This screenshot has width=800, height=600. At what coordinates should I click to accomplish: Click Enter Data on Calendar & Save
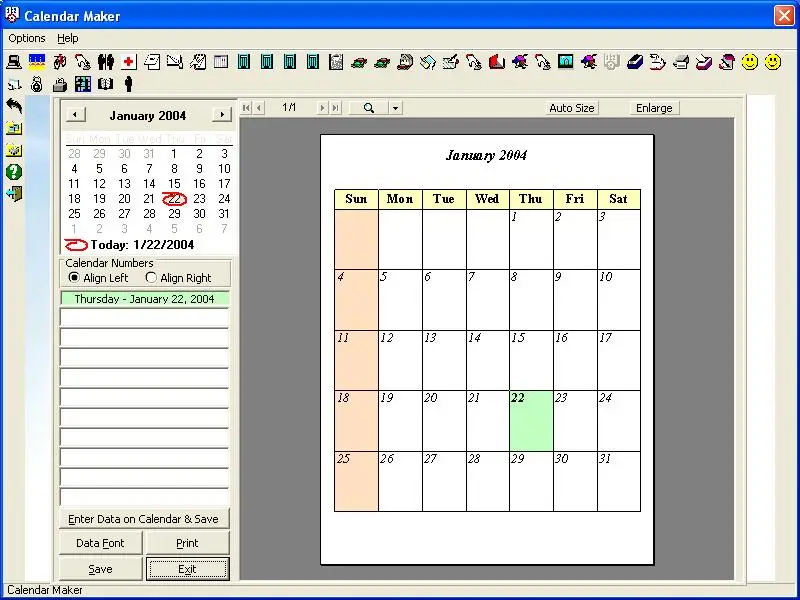point(144,519)
